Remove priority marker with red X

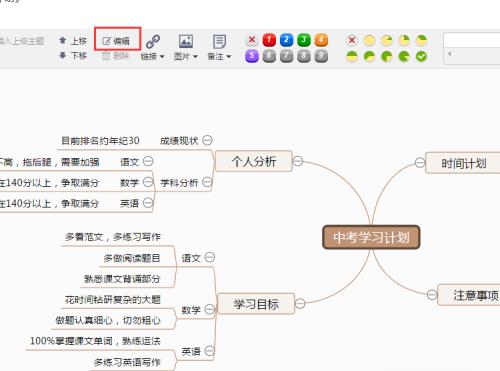(x=252, y=40)
